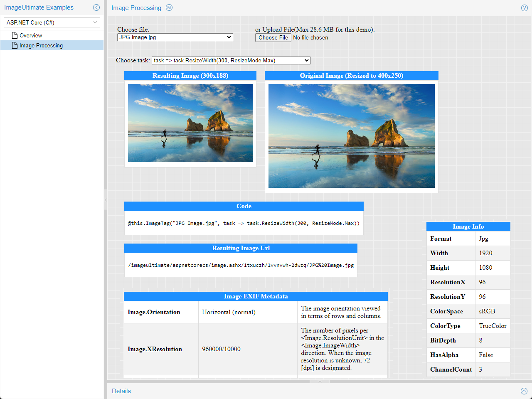532x399 pixels.
Task: Click the icon beside Image Processing heading
Action: click(169, 7)
